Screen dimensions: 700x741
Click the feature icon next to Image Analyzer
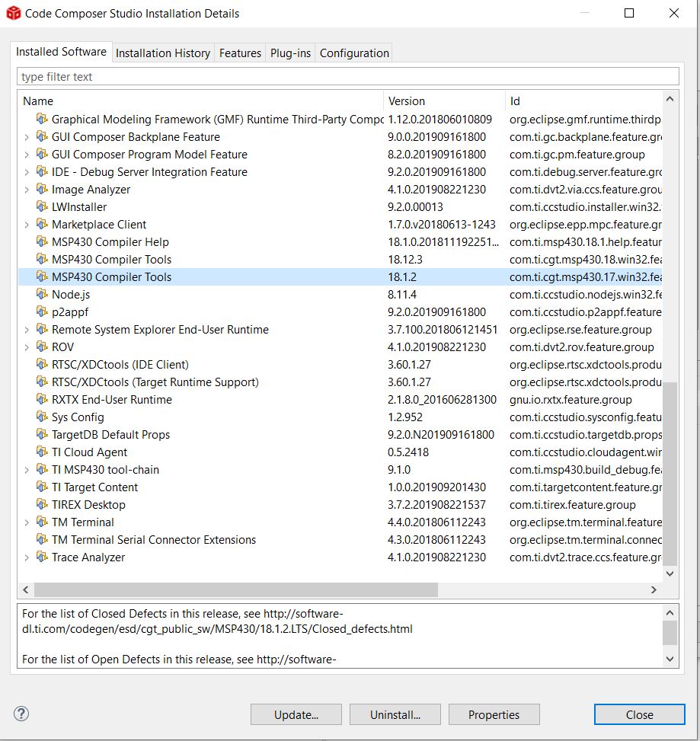[42, 189]
